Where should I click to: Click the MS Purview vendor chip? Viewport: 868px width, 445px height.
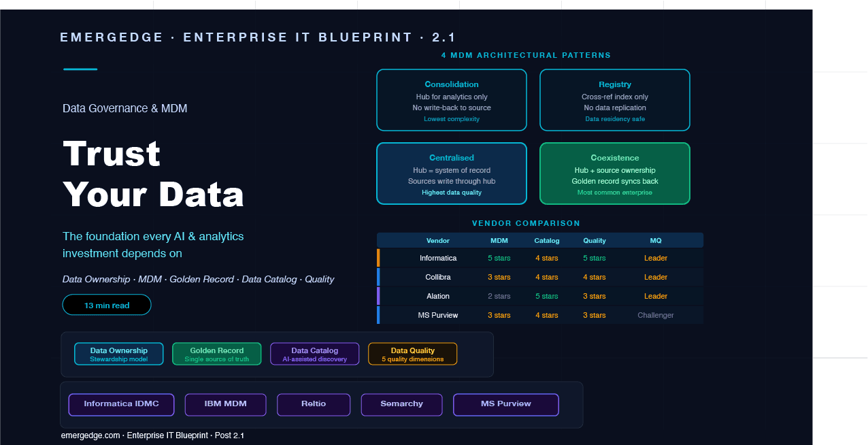(506, 404)
